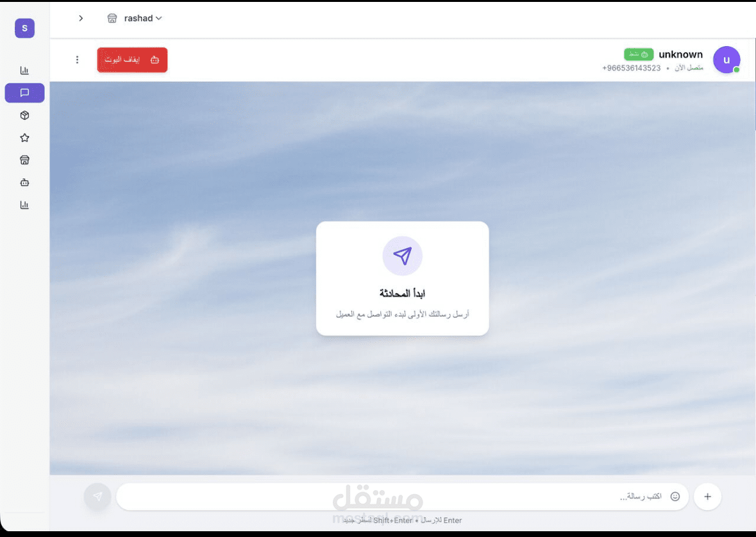Click the plus attachment button
The width and height of the screenshot is (756, 537).
(x=707, y=497)
